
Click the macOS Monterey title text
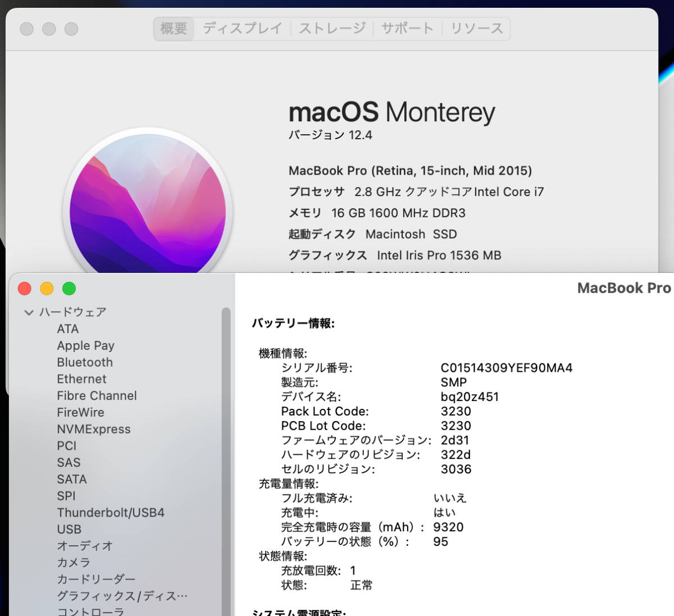point(391,112)
